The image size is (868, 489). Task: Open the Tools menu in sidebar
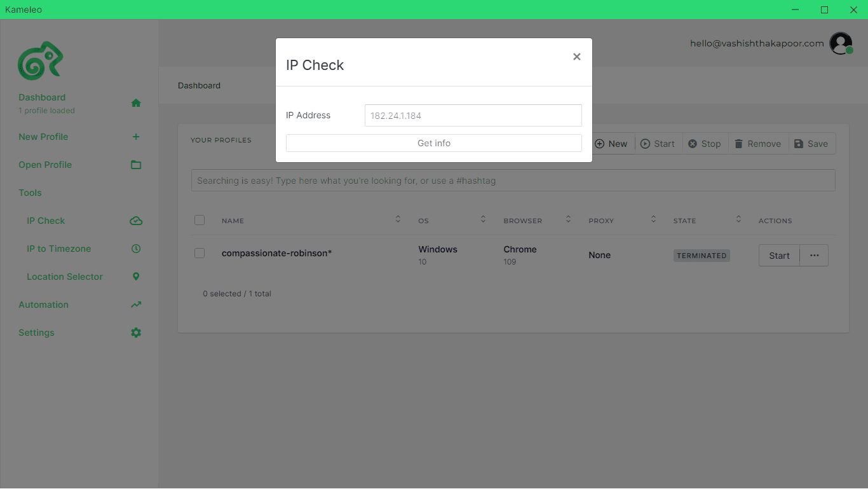pos(30,193)
